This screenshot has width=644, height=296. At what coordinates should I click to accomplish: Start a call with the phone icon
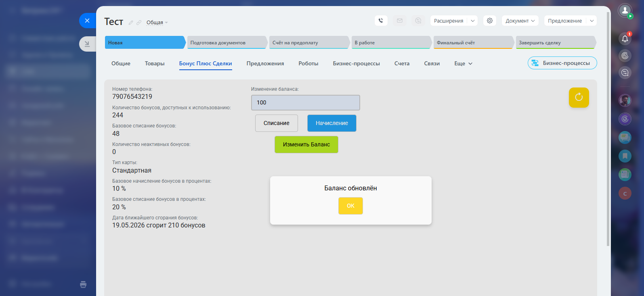[381, 21]
